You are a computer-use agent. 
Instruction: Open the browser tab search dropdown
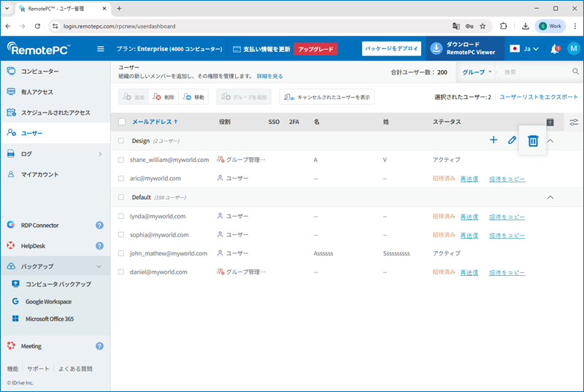pyautogui.click(x=7, y=8)
